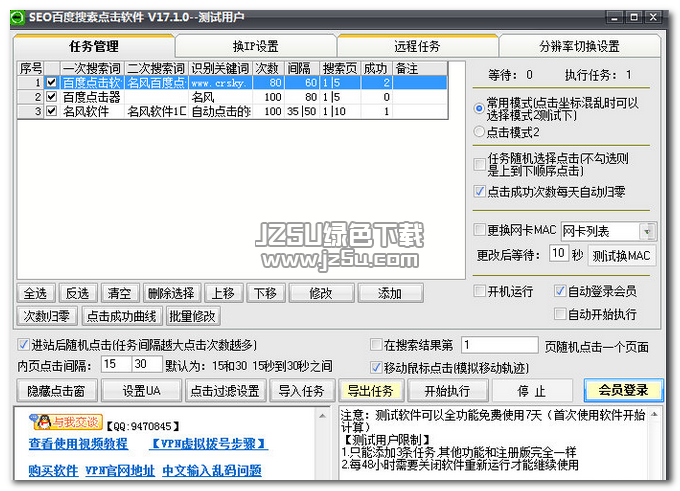The image size is (680, 491).
Task: Click the 批量修改 button
Action: (x=193, y=316)
